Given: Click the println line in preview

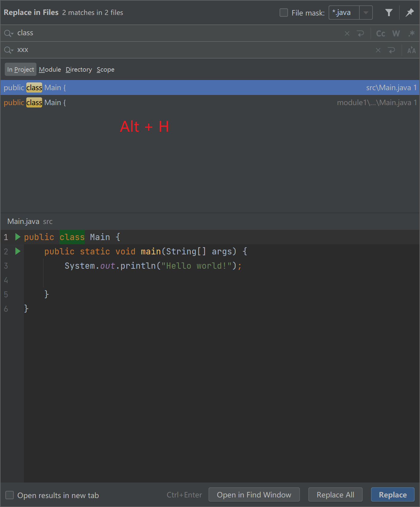Looking at the screenshot, I should point(153,266).
